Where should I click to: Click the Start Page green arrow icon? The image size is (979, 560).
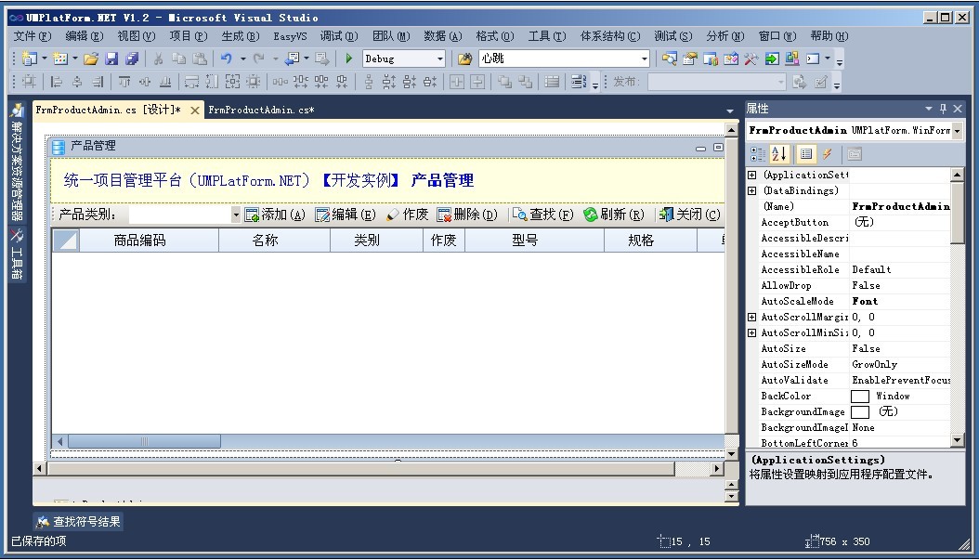pyautogui.click(x=772, y=59)
